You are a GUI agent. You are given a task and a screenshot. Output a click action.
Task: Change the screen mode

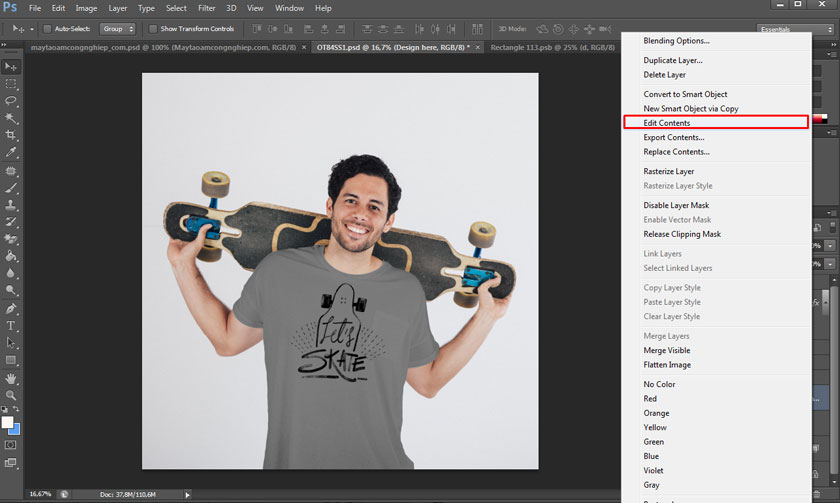11,463
